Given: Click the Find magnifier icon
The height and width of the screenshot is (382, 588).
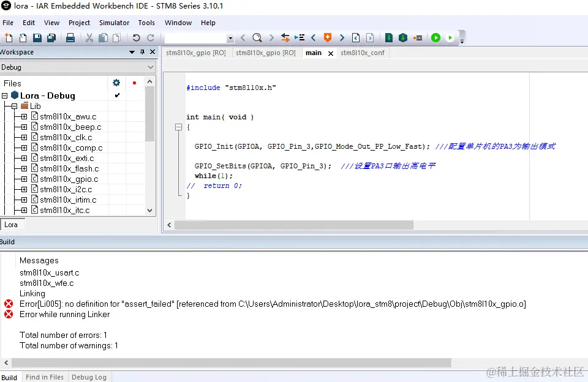Looking at the screenshot, I should click(x=257, y=37).
